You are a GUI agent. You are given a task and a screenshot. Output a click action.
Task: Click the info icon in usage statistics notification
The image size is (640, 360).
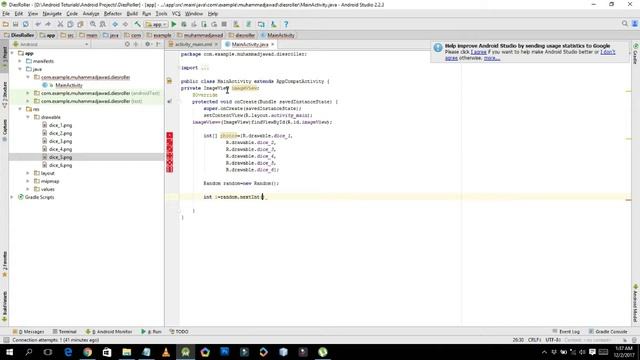[x=438, y=48]
